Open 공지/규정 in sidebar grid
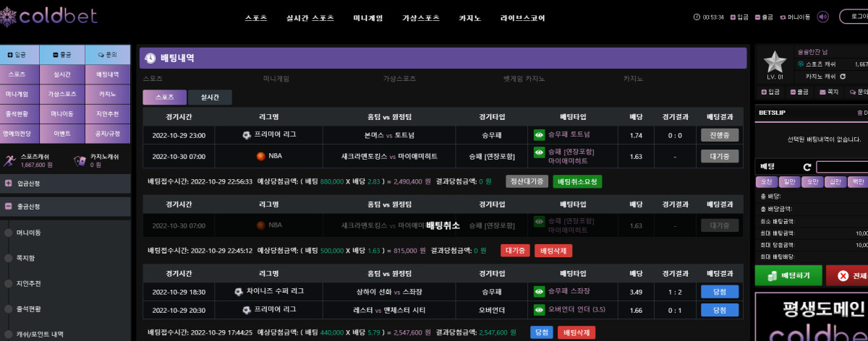The width and height of the screenshot is (868, 341). (x=107, y=134)
